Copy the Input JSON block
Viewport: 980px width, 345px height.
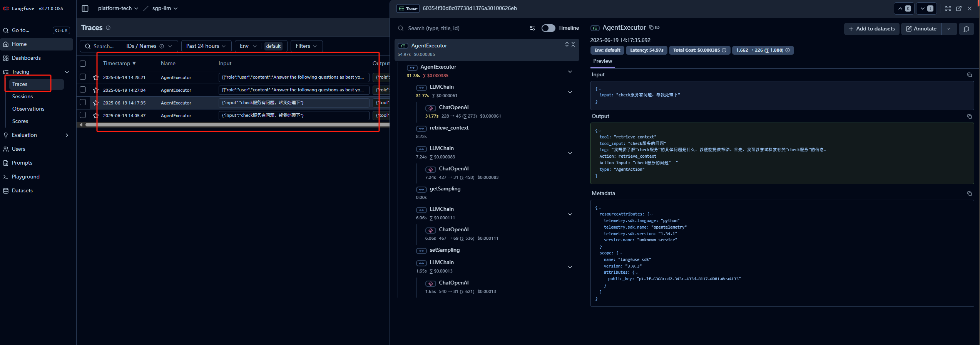pos(970,75)
